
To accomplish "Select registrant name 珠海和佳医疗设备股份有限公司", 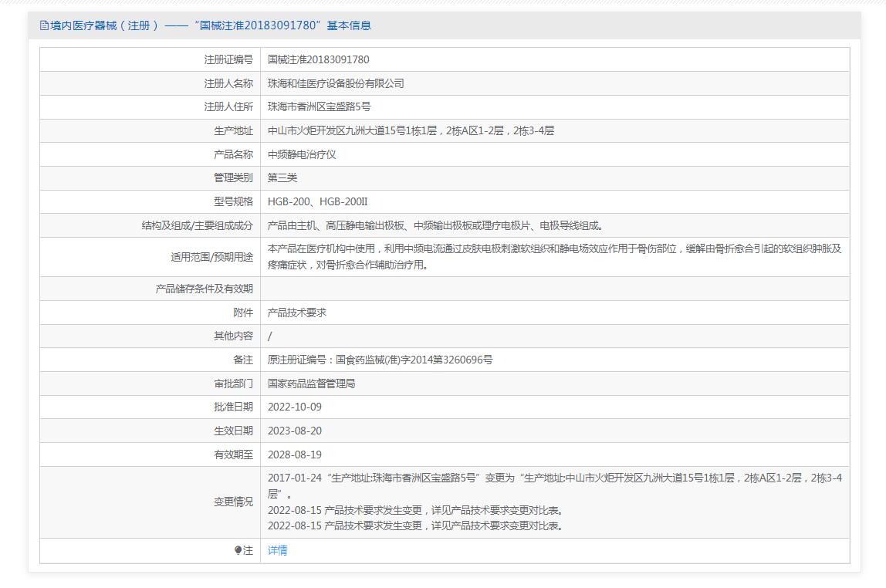I will point(336,83).
